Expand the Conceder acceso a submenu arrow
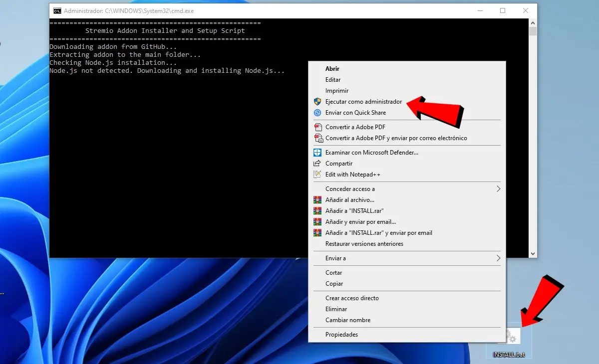 (498, 189)
